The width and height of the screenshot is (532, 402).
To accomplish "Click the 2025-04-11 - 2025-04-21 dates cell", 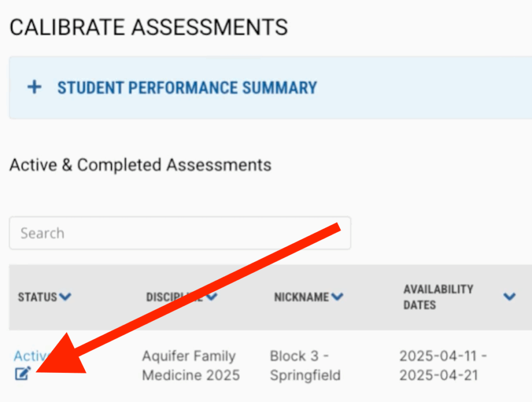I will click(x=438, y=365).
